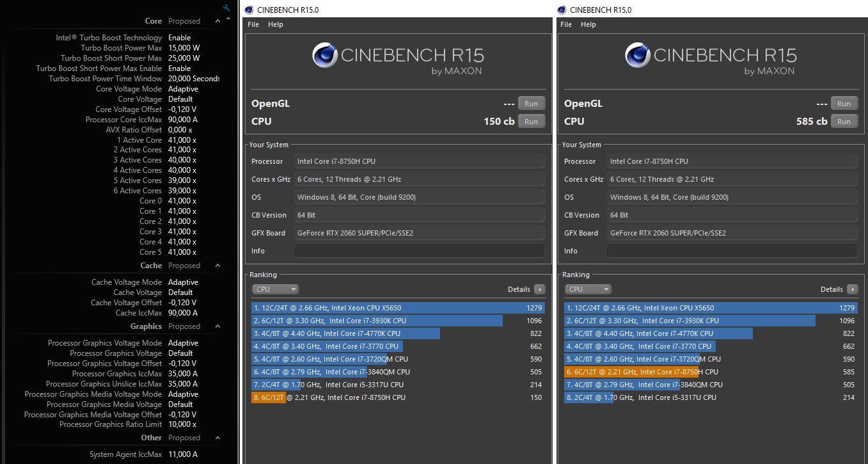Open the CPU ranking dropdown in left Cinebench window
This screenshot has width=868, height=464.
coord(276,289)
